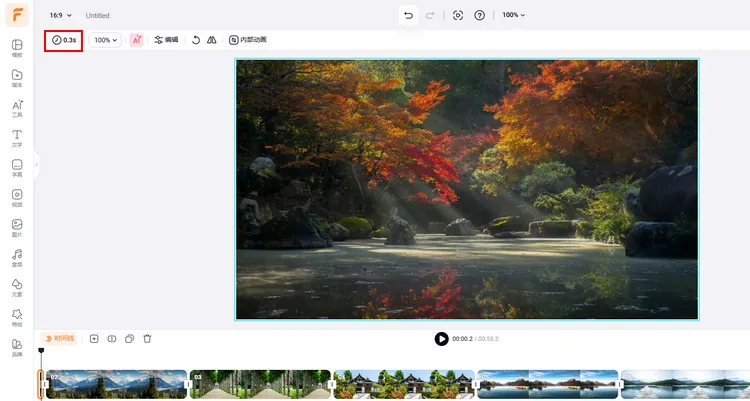This screenshot has width=750, height=401.
Task: Open the 100% dropdown beside the duration
Action: coord(105,40)
